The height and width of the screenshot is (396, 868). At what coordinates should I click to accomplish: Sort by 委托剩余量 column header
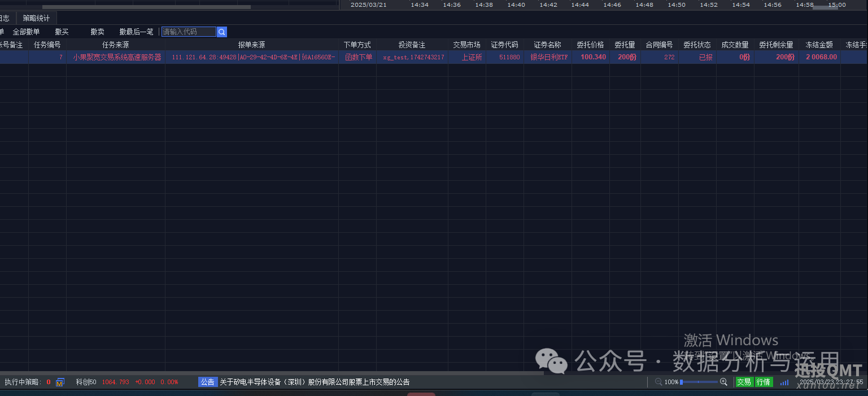pos(777,45)
